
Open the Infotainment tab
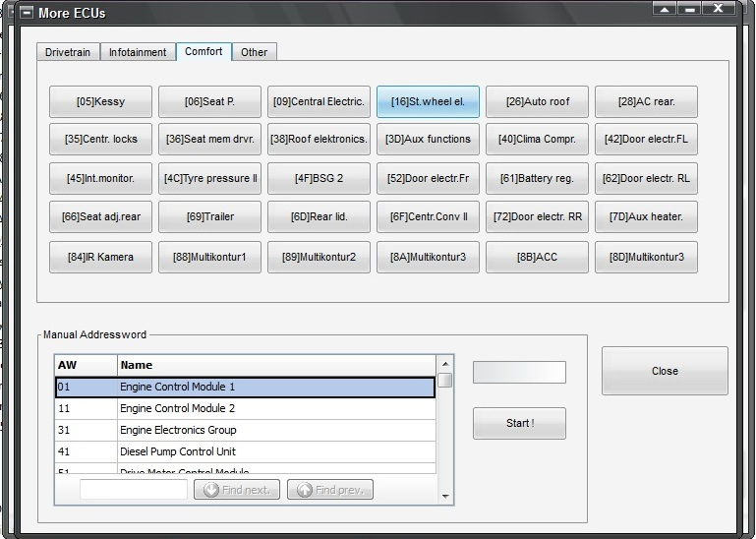point(138,52)
